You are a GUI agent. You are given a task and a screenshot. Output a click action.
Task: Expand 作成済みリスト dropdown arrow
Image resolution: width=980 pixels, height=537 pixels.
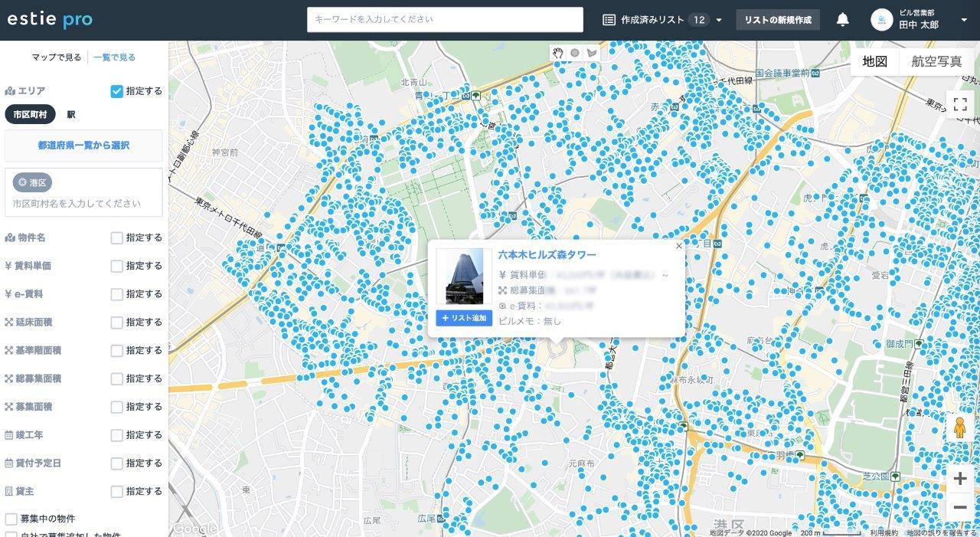719,20
